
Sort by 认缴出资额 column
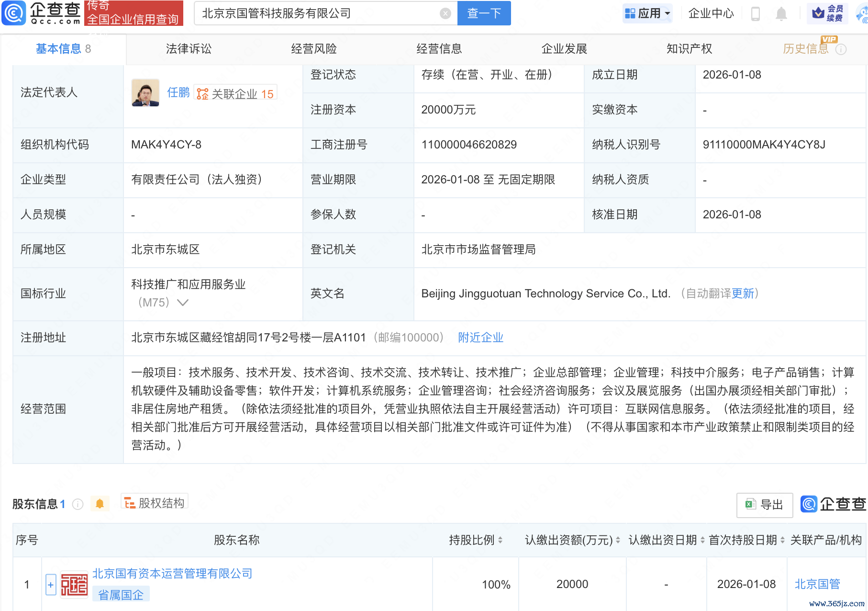[618, 540]
